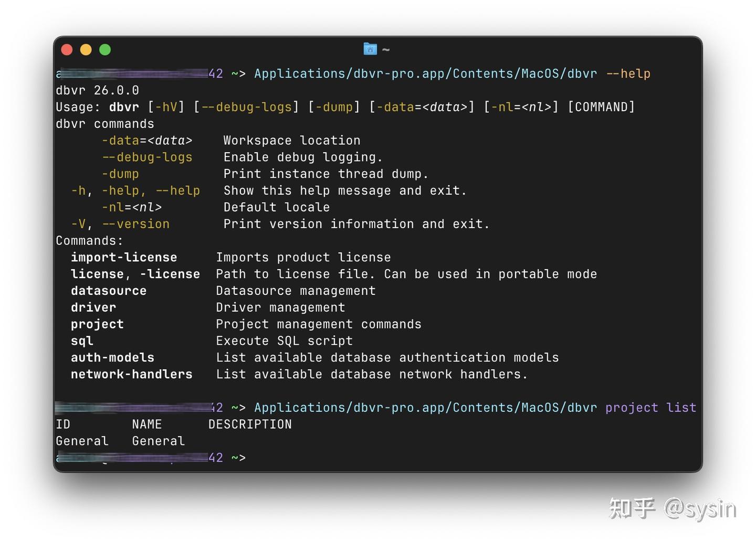Click "Imports product license" description
The width and height of the screenshot is (756, 543).
(x=303, y=258)
